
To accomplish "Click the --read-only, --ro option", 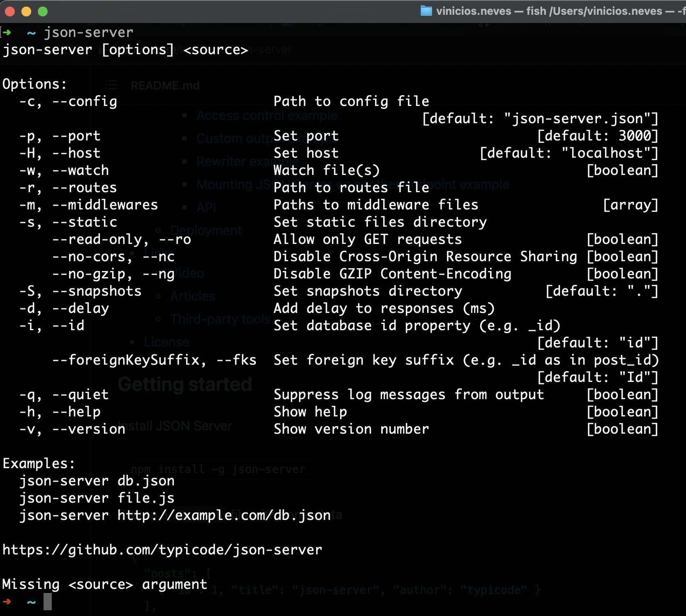I will click(x=122, y=239).
